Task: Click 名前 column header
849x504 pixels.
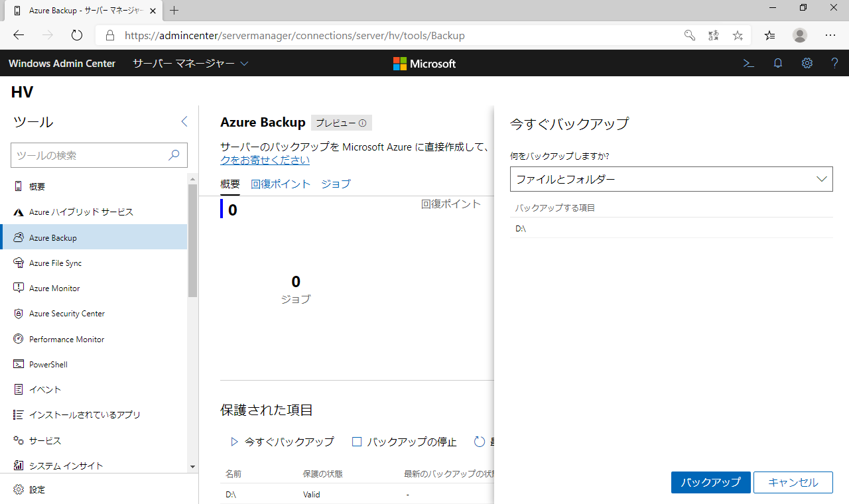Action: click(x=233, y=473)
